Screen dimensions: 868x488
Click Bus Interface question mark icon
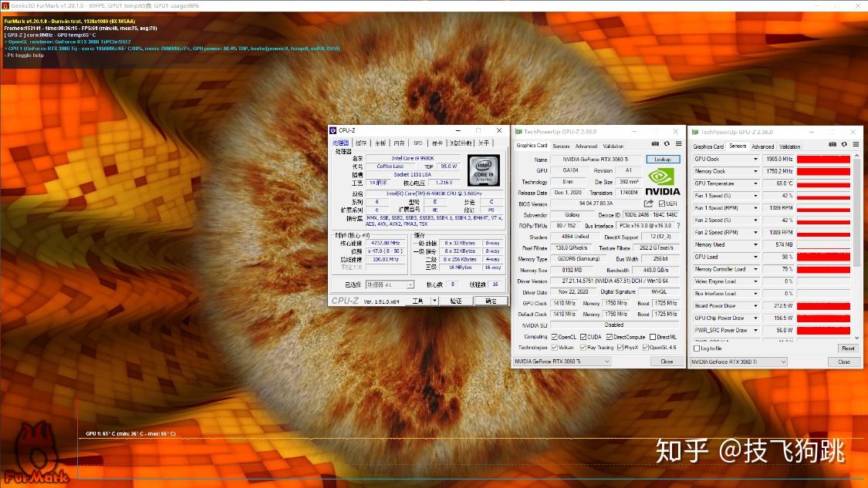(678, 226)
